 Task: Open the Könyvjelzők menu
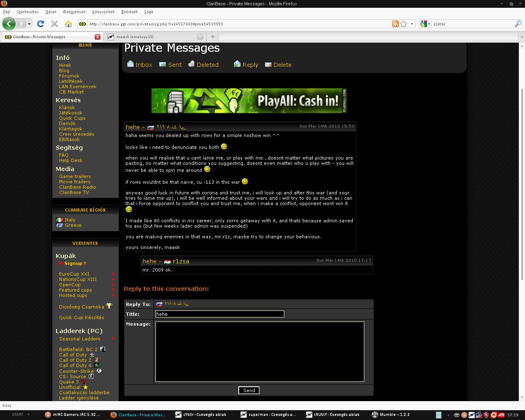[x=103, y=12]
